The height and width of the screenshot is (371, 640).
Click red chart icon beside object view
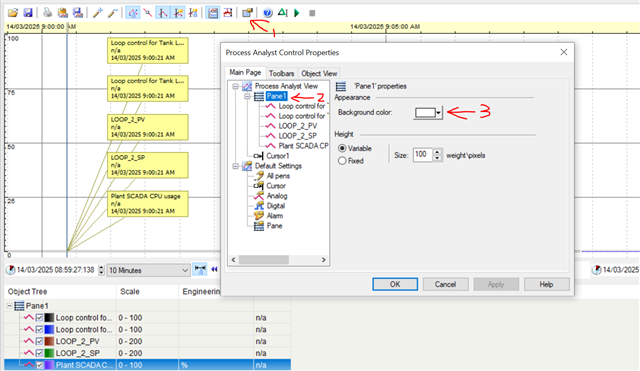coord(228,13)
